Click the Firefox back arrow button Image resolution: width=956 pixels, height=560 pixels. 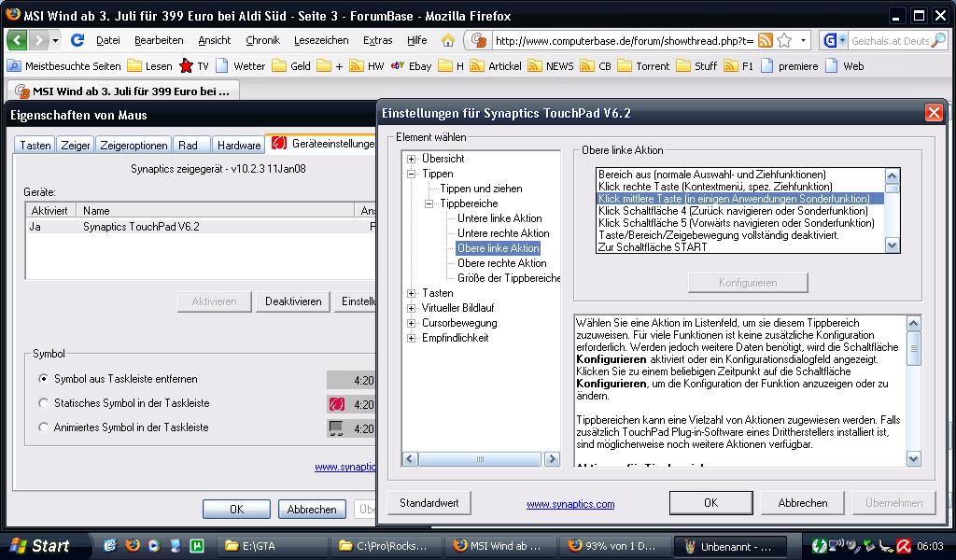[17, 40]
